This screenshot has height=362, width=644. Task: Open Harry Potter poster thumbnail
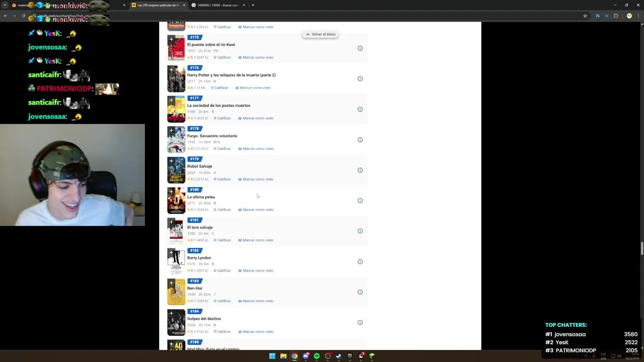click(176, 79)
